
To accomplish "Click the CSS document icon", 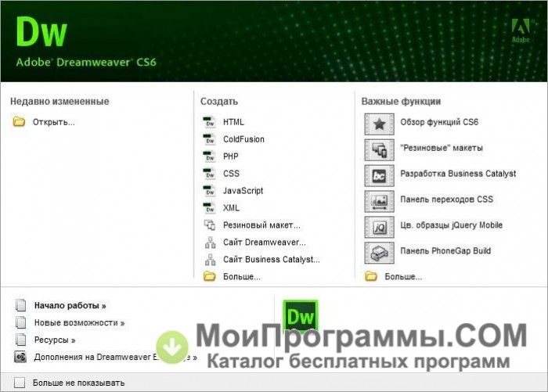I will tap(209, 173).
